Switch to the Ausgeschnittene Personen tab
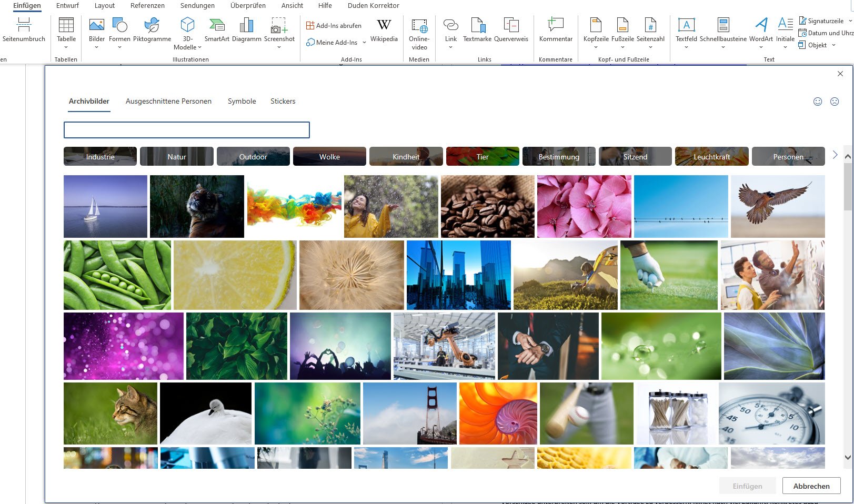 [168, 101]
